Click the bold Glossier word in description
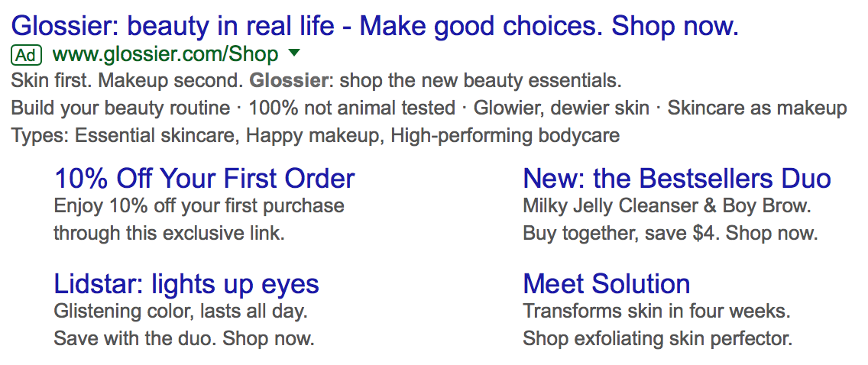The width and height of the screenshot is (868, 365). 287,81
